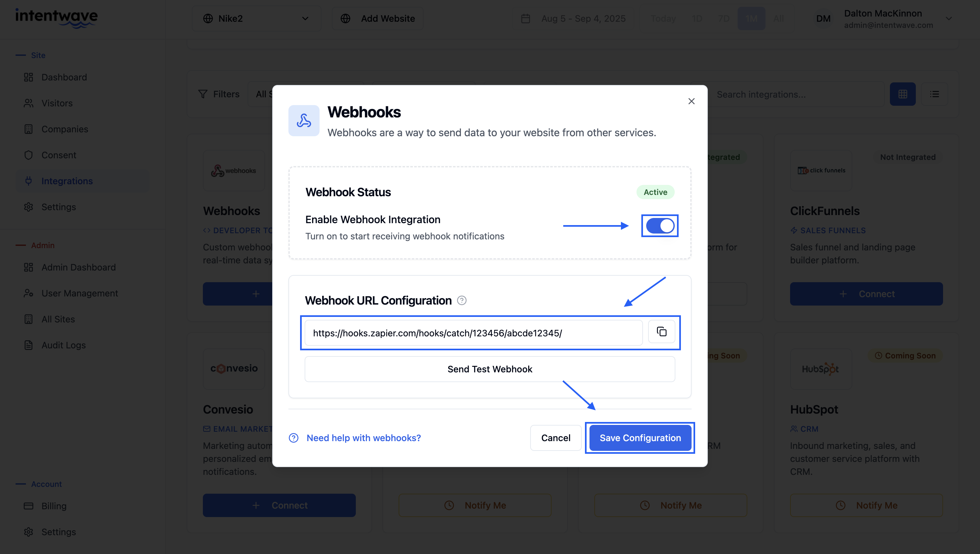The width and height of the screenshot is (980, 554).
Task: Click the Filters funnel icon
Action: click(203, 94)
